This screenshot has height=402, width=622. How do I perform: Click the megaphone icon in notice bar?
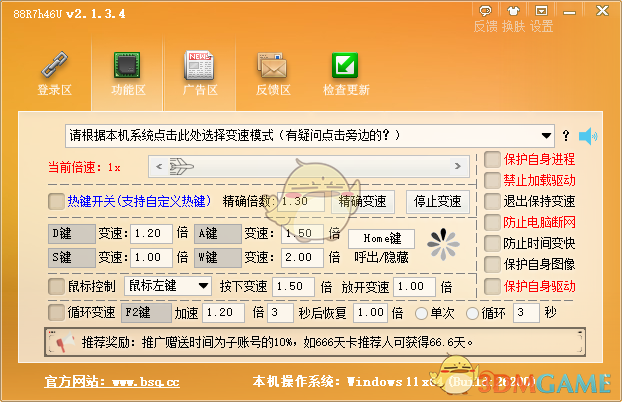[65, 342]
